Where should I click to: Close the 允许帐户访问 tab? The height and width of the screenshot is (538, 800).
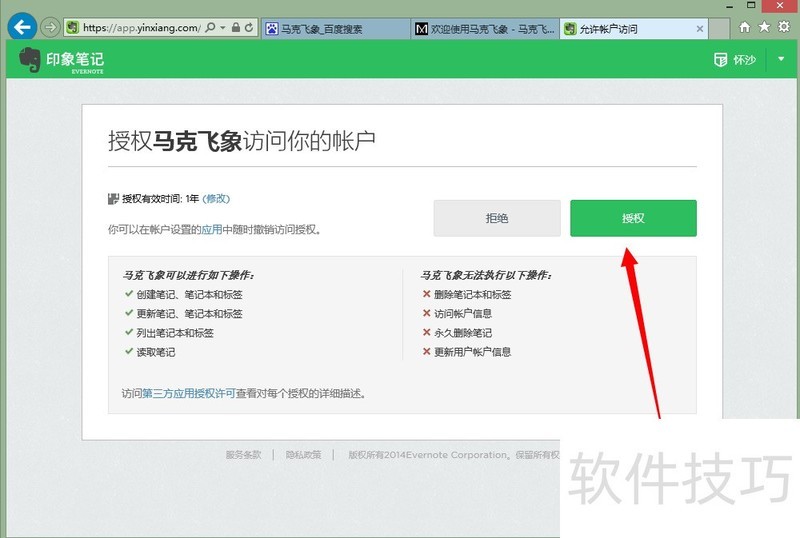pyautogui.click(x=700, y=29)
